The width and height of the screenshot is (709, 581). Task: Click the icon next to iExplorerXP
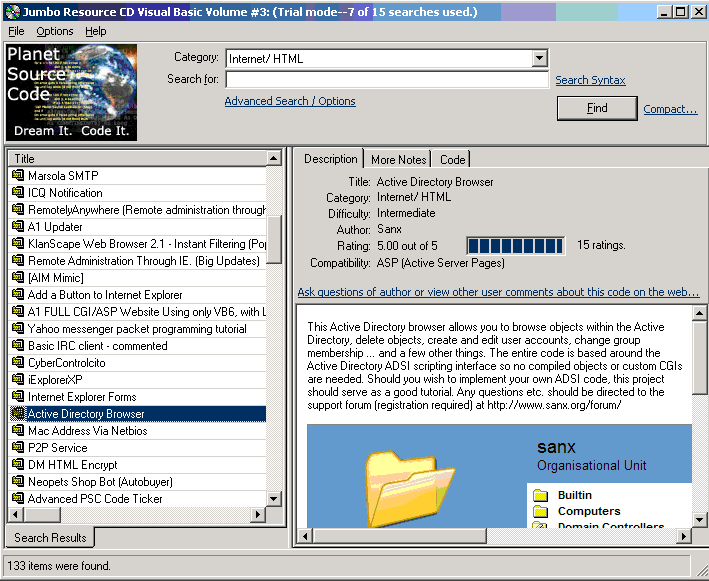point(18,379)
